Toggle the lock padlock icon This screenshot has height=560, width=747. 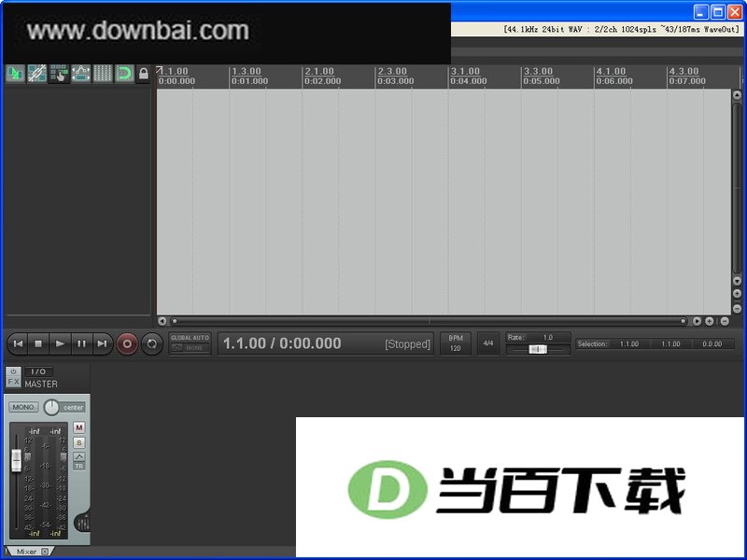click(144, 74)
